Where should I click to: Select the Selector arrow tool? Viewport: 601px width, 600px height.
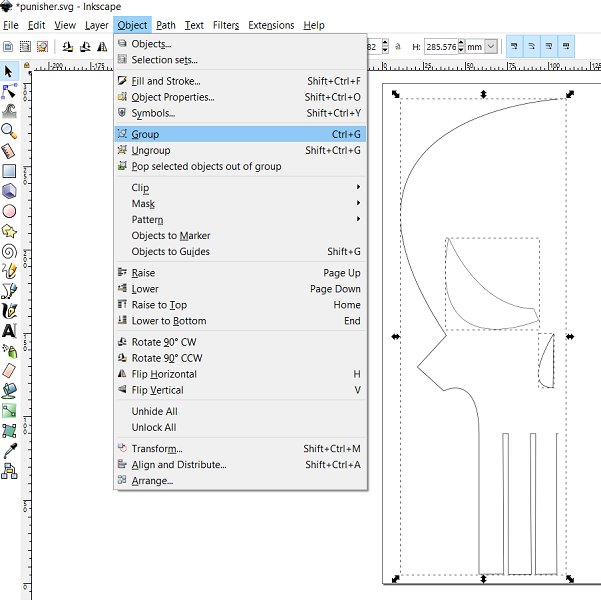[x=9, y=71]
